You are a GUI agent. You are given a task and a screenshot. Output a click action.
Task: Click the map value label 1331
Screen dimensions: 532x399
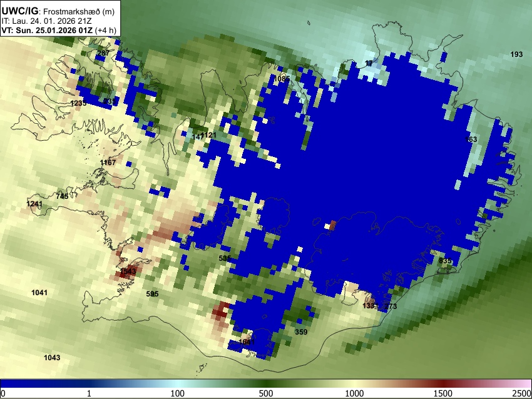[x=370, y=306]
